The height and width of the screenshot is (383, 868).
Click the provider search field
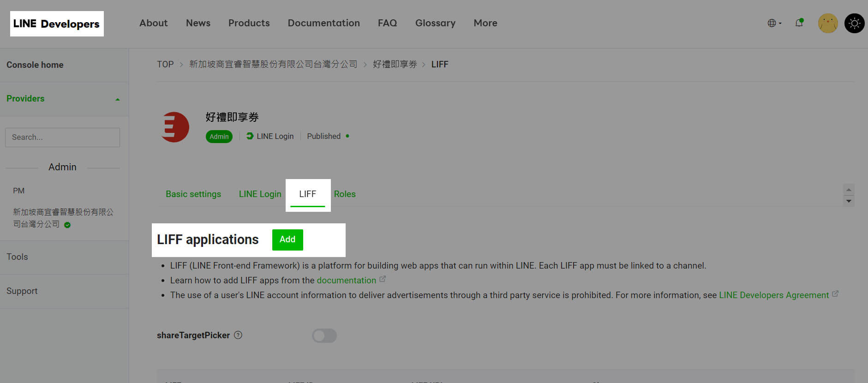pyautogui.click(x=62, y=138)
